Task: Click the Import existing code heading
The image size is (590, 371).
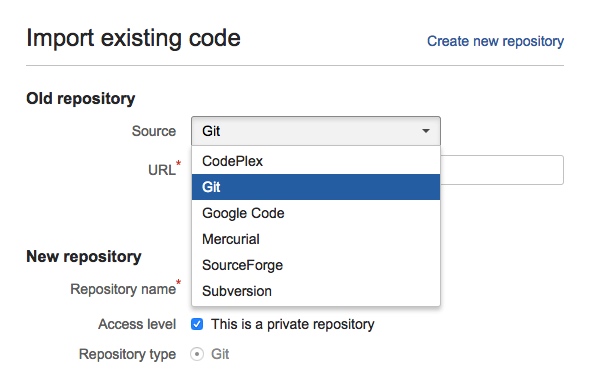Action: pyautogui.click(x=133, y=38)
